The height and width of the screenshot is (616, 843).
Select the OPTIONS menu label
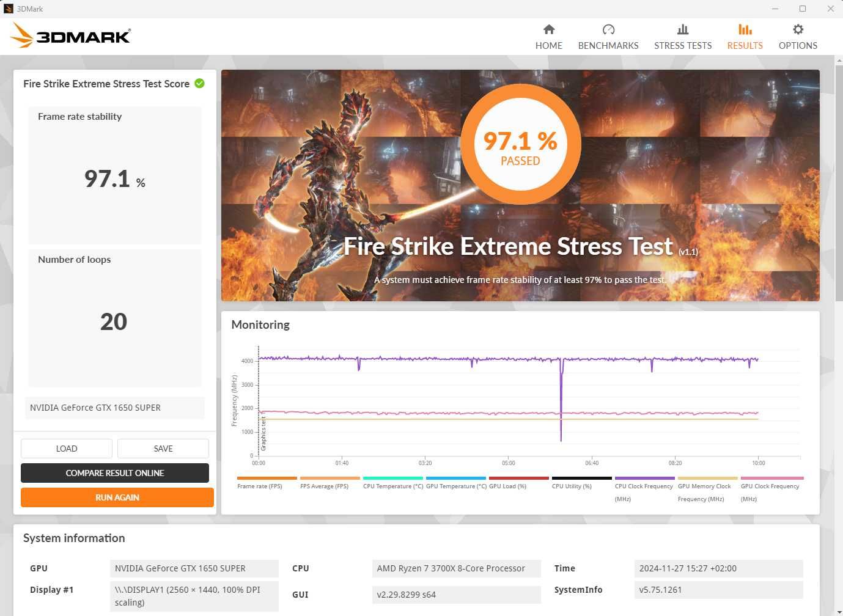pyautogui.click(x=798, y=46)
